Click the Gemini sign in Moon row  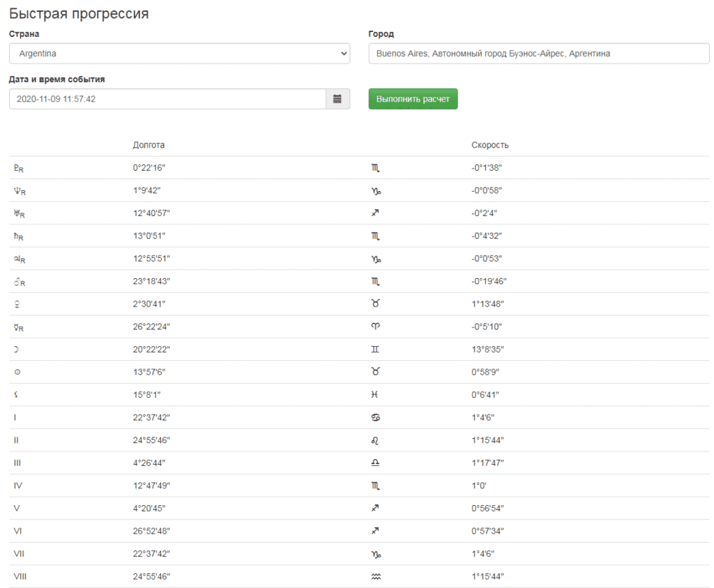(376, 350)
